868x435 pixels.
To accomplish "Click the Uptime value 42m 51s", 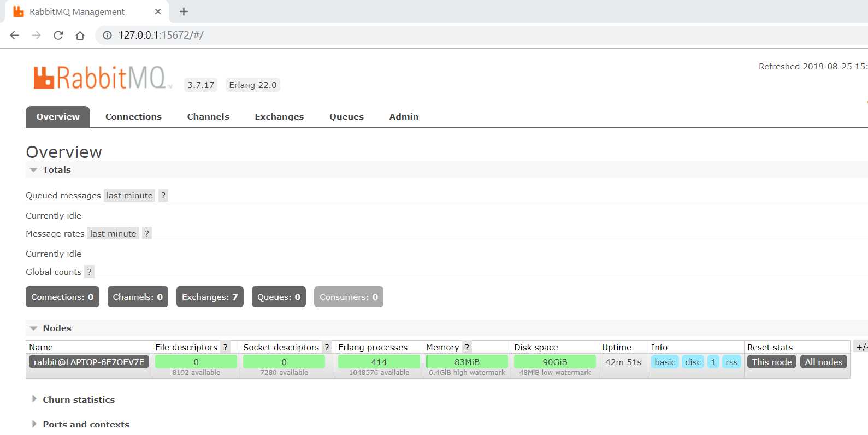I will [x=623, y=362].
